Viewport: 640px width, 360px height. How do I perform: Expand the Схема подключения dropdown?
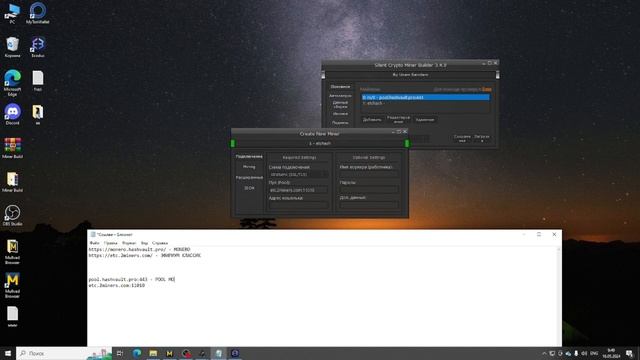point(298,174)
